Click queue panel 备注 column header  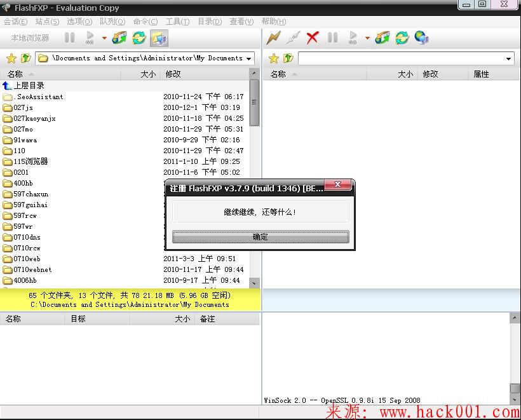click(227, 319)
